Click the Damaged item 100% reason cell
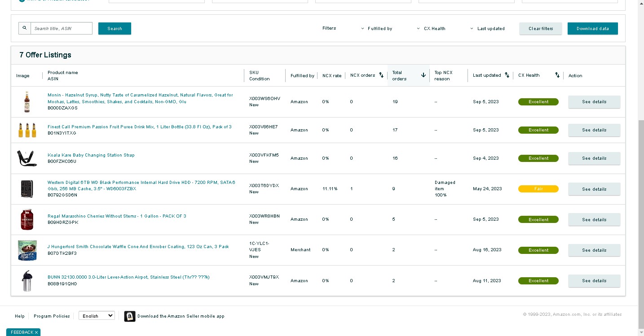This screenshot has height=336, width=644. click(x=445, y=189)
